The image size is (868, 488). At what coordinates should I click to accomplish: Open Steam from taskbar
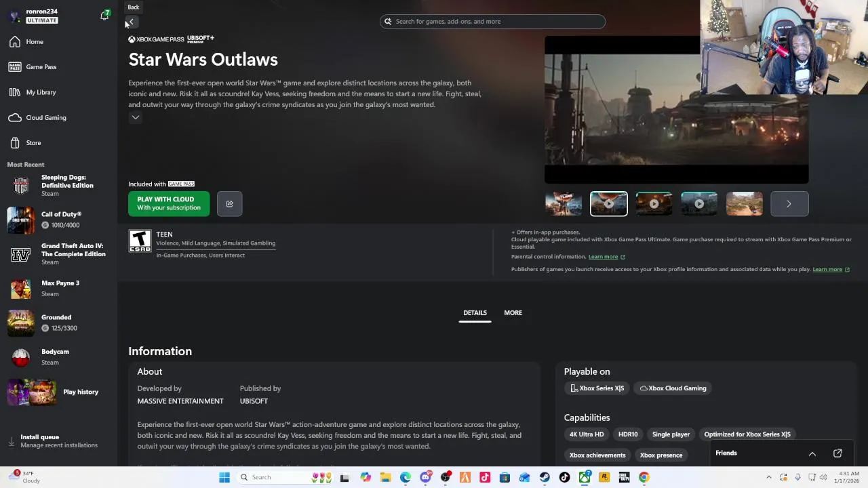click(x=545, y=477)
